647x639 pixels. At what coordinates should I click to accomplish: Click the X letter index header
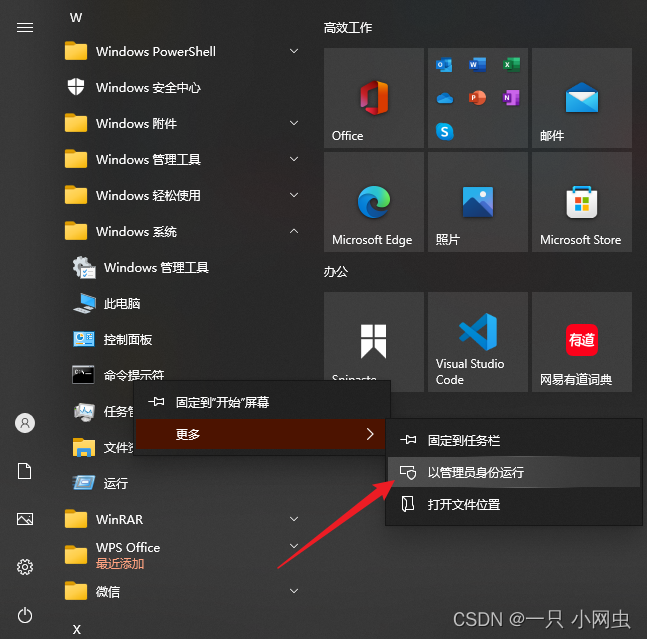76,630
